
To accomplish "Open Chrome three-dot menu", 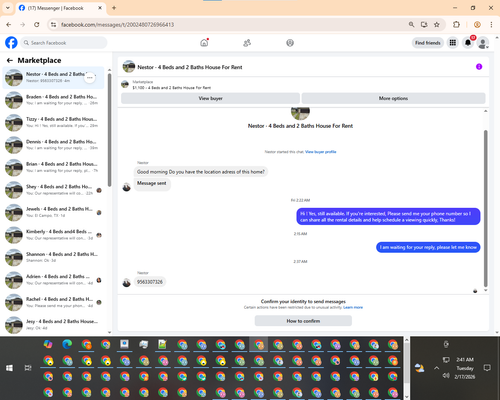I will click(491, 24).
